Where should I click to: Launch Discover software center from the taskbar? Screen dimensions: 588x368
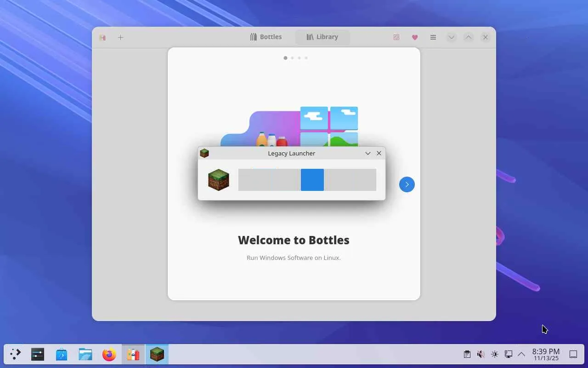click(62, 354)
